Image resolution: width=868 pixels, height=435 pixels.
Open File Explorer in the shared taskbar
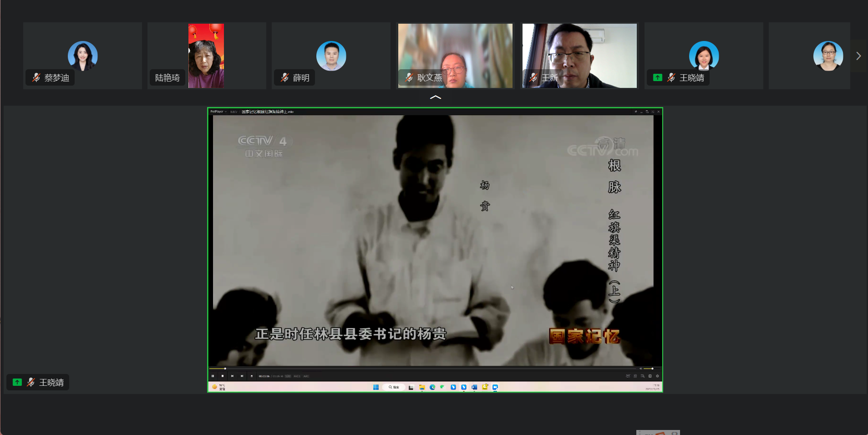422,387
